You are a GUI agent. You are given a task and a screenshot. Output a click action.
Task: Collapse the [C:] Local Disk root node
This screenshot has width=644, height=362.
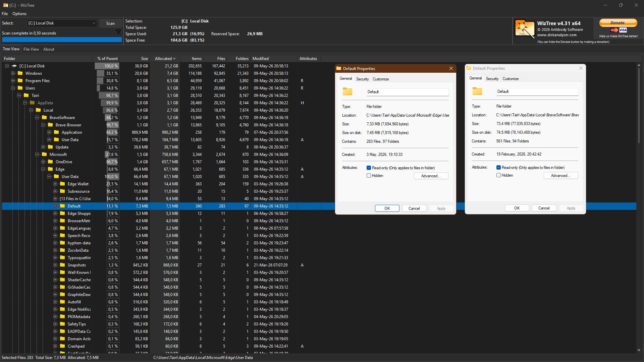coord(7,66)
